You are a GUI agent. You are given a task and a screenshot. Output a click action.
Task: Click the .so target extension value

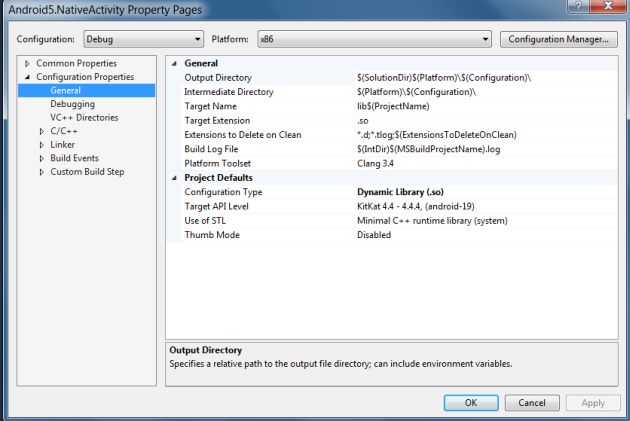[486, 121]
